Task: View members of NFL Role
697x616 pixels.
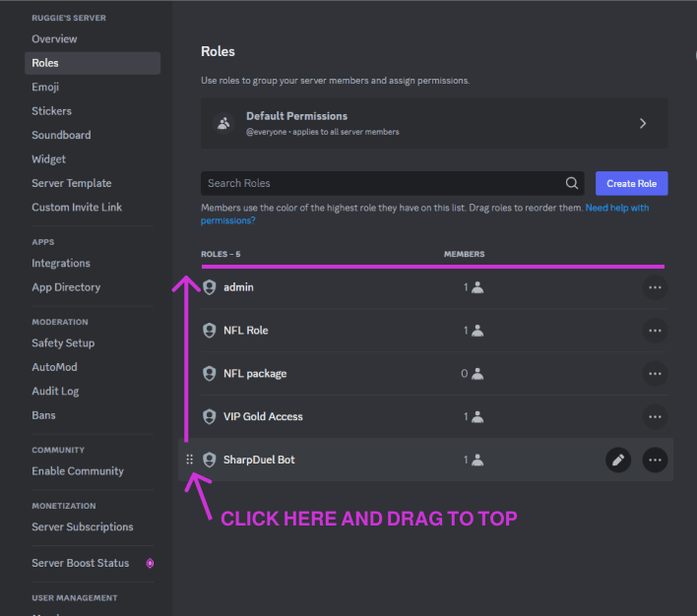Action: click(x=473, y=331)
